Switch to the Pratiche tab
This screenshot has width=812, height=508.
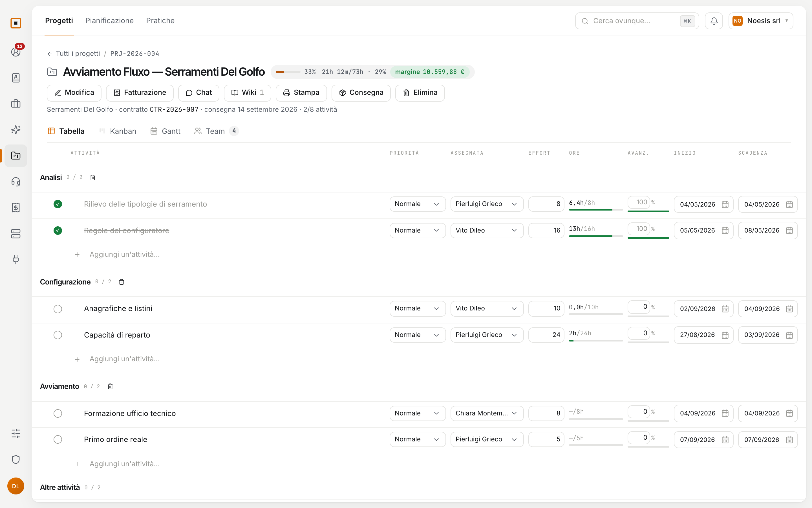tap(160, 21)
